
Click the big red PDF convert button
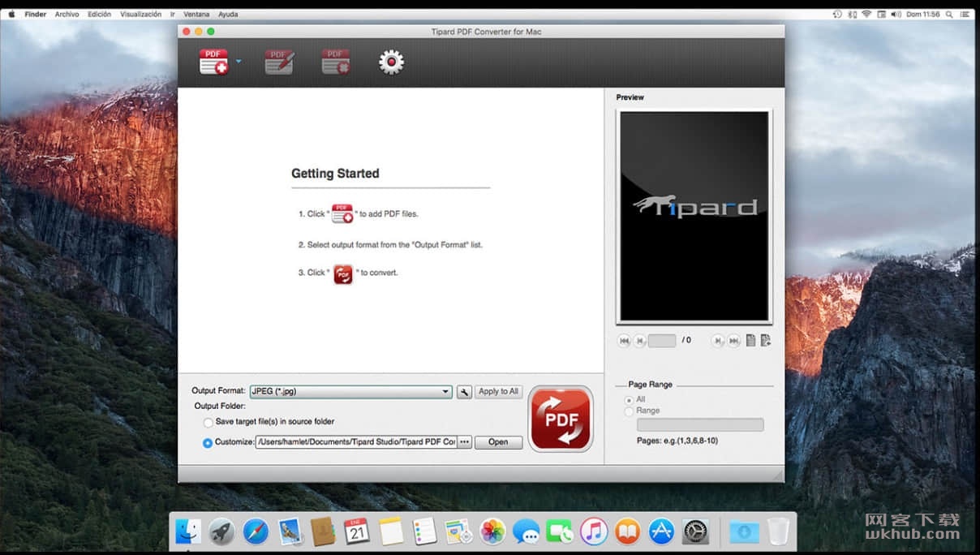coord(561,419)
